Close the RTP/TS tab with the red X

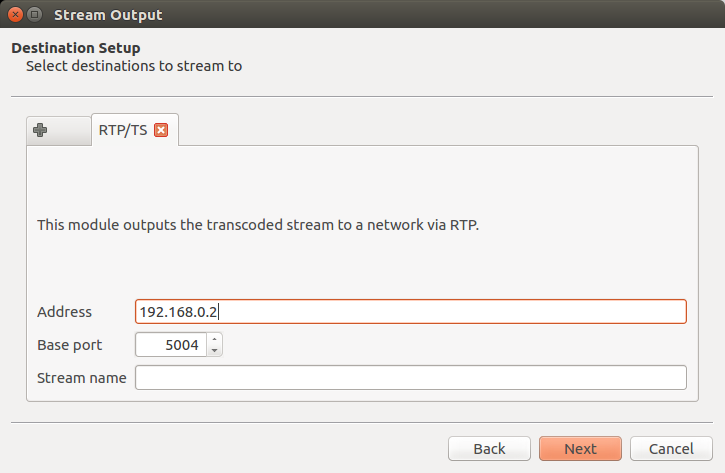click(x=161, y=129)
